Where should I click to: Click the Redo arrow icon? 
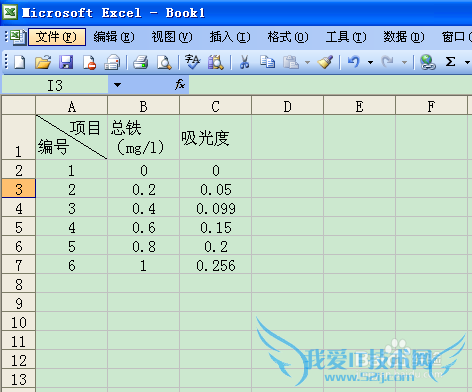(387, 62)
